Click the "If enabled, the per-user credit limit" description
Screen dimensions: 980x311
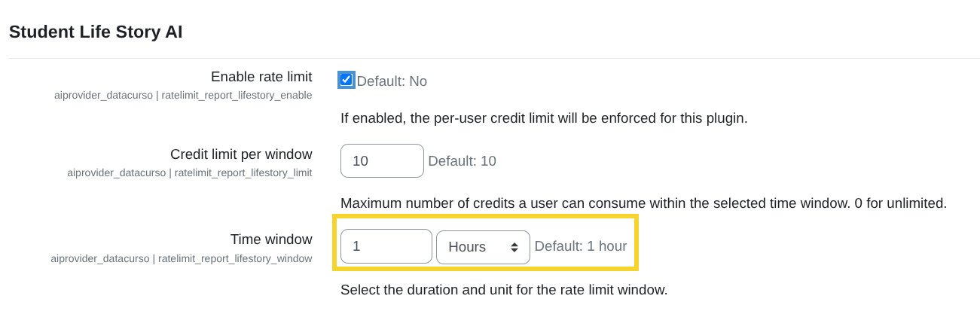543,119
